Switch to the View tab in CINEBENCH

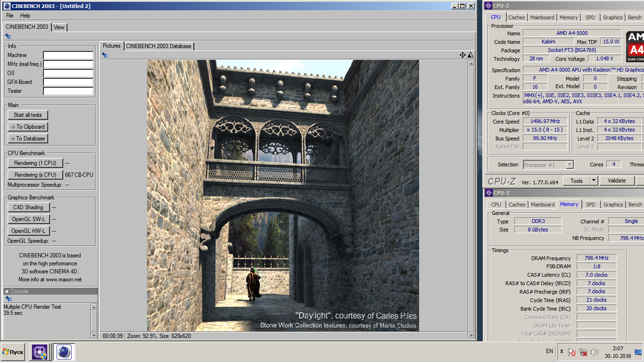click(59, 27)
